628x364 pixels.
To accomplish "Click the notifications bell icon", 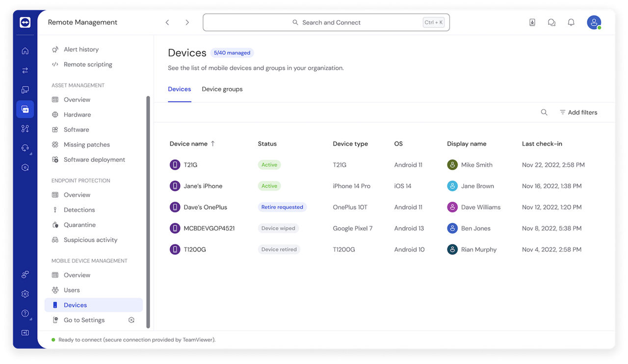I will [571, 22].
